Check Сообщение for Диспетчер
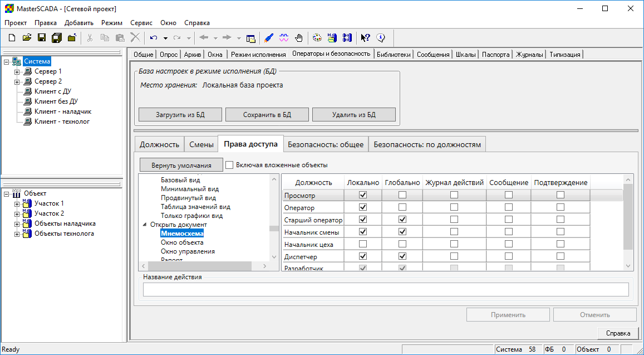 (x=508, y=256)
